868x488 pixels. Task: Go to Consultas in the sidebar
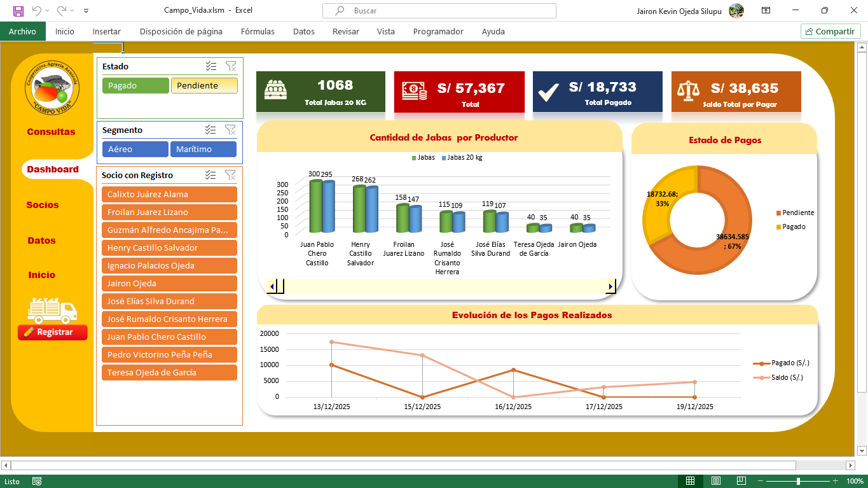point(51,132)
